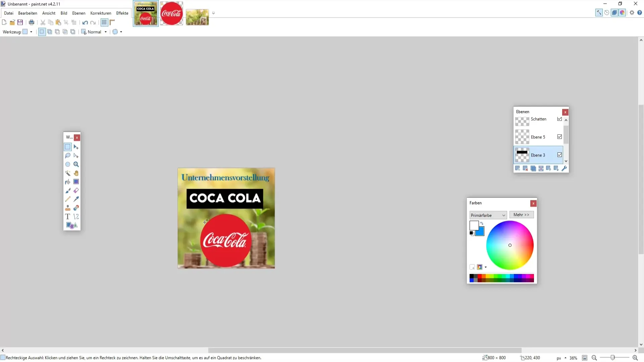Screen dimensions: 644x362
Task: Choose Intersect selection mode
Action: (65, 32)
